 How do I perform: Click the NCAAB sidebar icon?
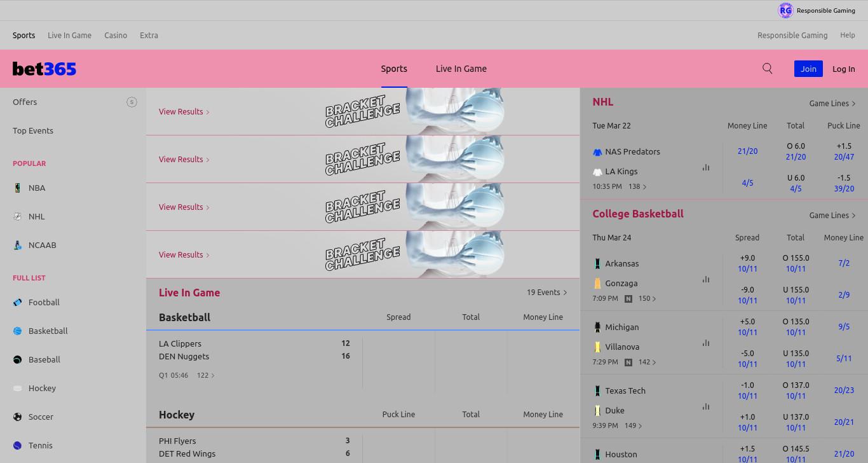tap(18, 245)
